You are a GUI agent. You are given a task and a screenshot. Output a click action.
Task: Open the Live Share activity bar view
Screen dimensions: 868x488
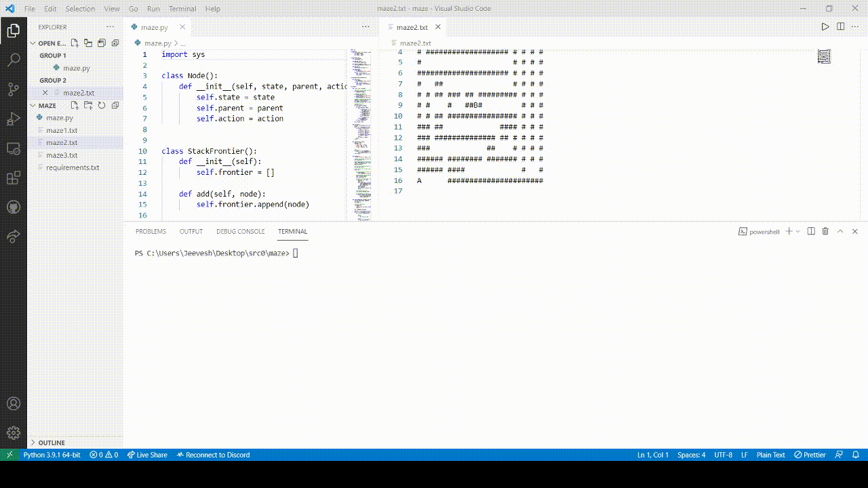tap(13, 236)
